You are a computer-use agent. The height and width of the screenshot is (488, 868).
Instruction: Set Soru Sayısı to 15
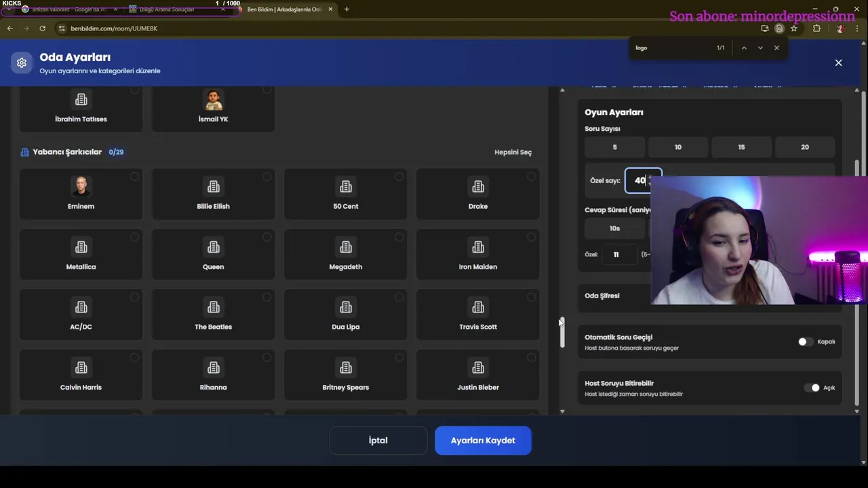pyautogui.click(x=741, y=147)
